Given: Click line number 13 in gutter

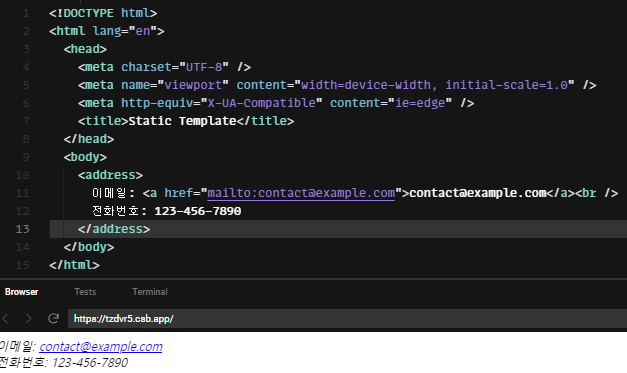Looking at the screenshot, I should [22, 229].
